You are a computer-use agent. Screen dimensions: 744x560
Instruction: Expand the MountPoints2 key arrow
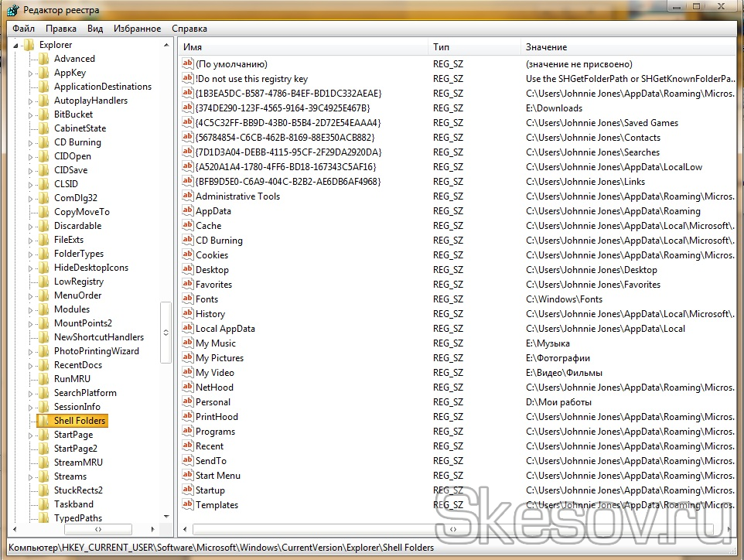[x=31, y=323]
